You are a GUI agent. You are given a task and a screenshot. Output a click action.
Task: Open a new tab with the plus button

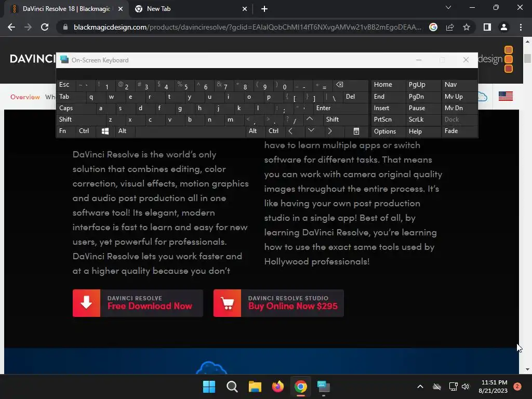264,9
